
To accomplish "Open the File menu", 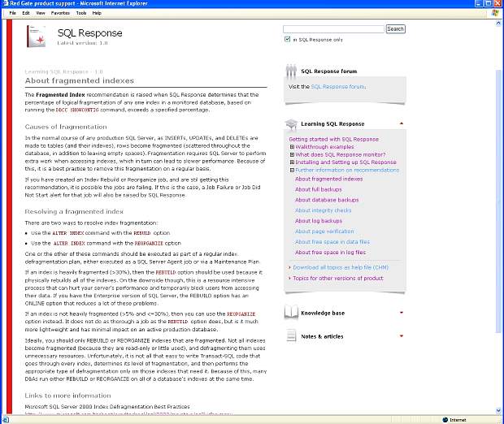I will 12,13.
